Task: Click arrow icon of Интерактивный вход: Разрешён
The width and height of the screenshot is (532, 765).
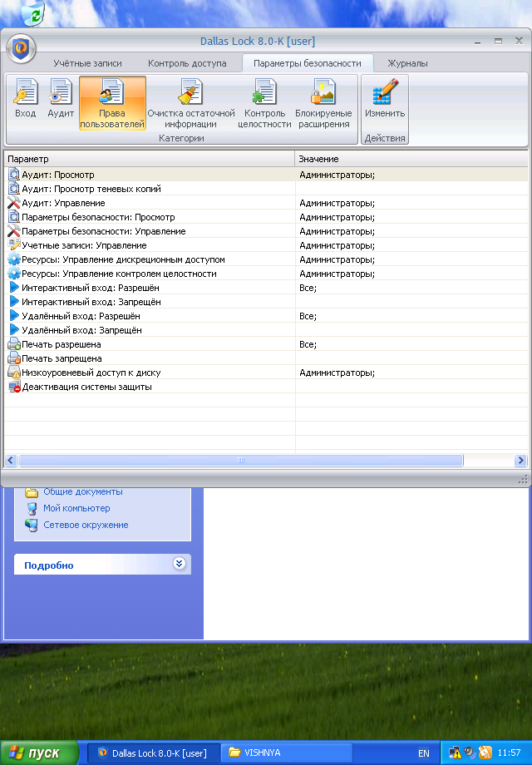Action: point(14,288)
